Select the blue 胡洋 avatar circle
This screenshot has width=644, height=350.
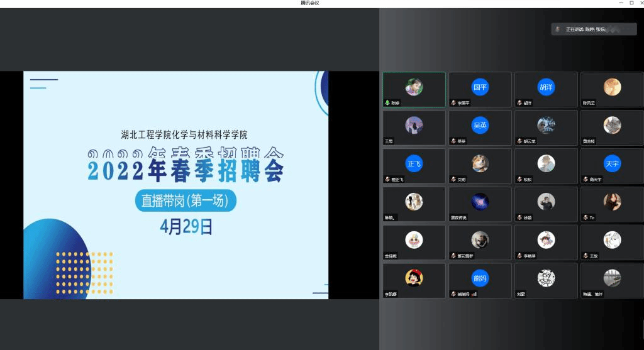click(x=546, y=87)
